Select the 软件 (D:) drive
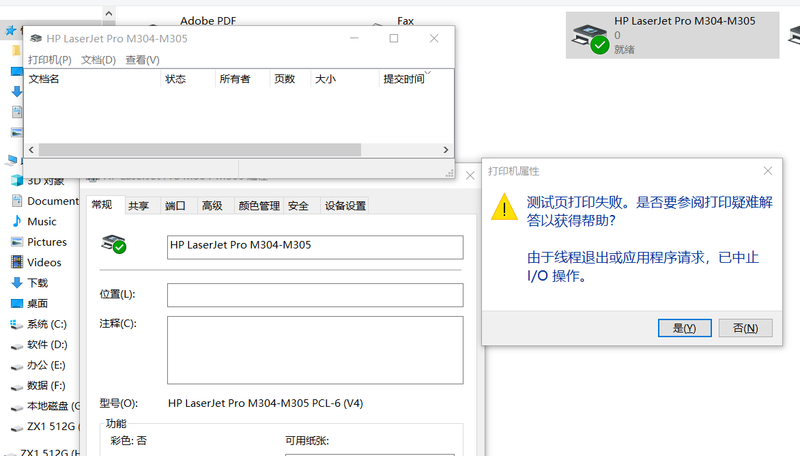Viewport: 800px width, 456px height. pyautogui.click(x=46, y=344)
